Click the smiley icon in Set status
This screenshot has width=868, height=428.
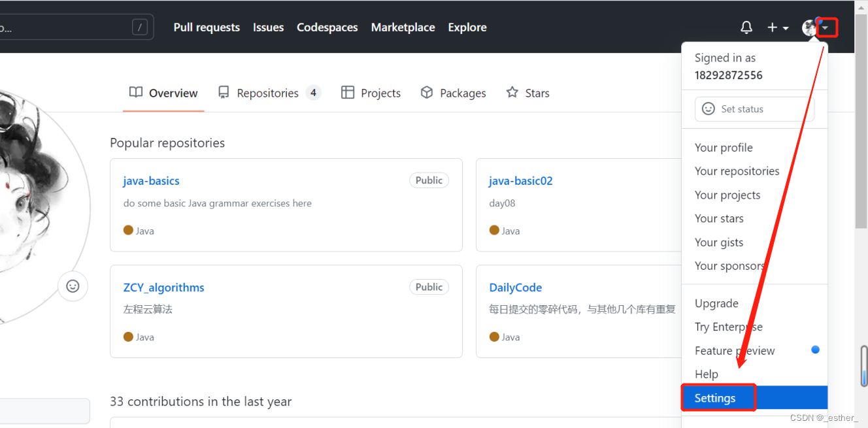click(x=709, y=109)
